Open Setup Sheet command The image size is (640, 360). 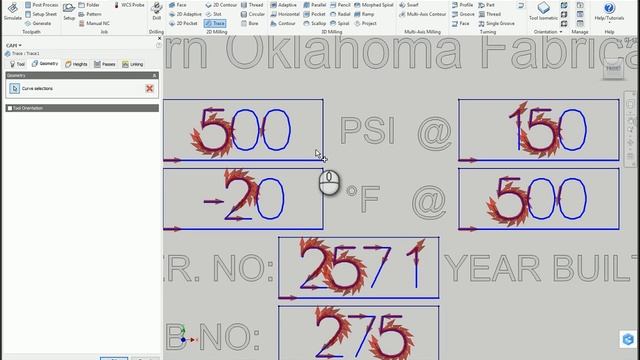[40, 14]
